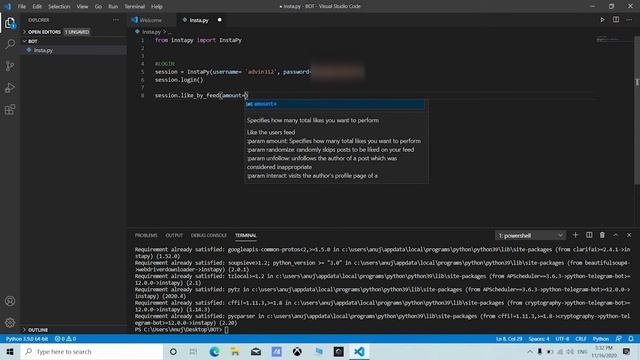The width and height of the screenshot is (640, 360).
Task: Click the Windows search box
Action: point(92,351)
